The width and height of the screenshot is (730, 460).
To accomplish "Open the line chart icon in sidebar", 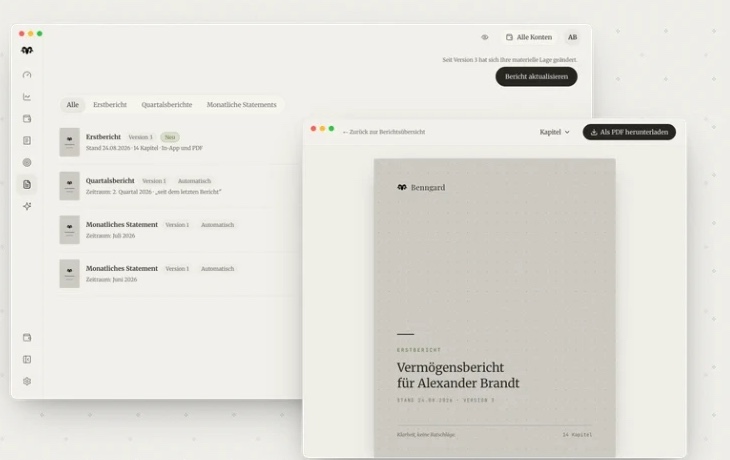I will (x=27, y=97).
